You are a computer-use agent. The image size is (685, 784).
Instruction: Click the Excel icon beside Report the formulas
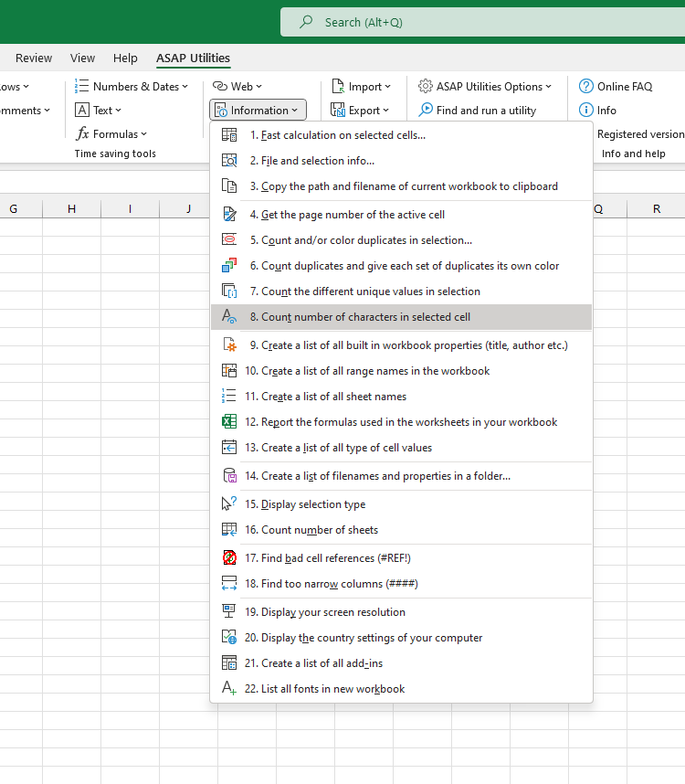[x=229, y=421]
